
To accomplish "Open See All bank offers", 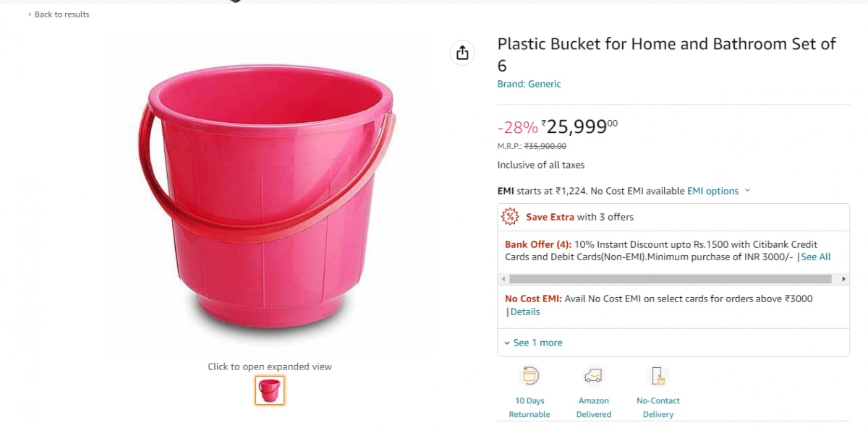I will coord(816,256).
